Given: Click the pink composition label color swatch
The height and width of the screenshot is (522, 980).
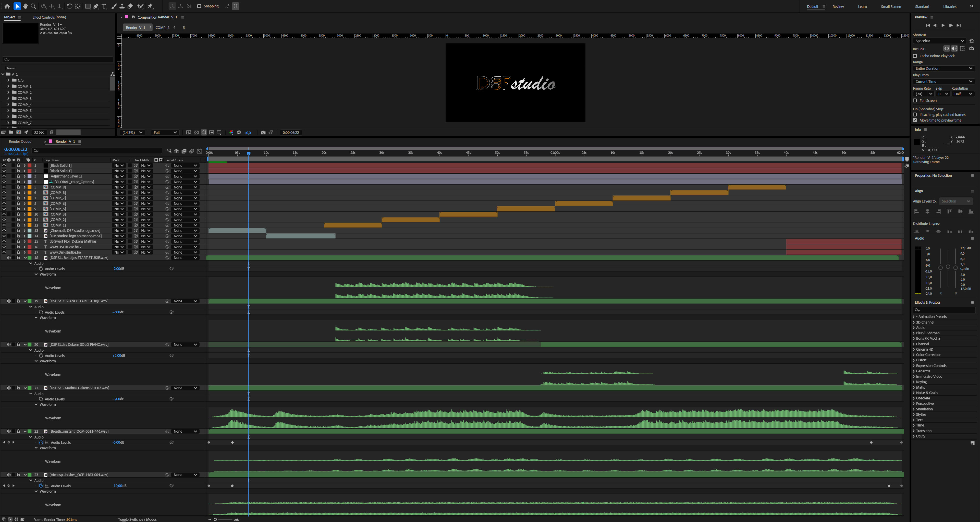Looking at the screenshot, I should point(127,17).
